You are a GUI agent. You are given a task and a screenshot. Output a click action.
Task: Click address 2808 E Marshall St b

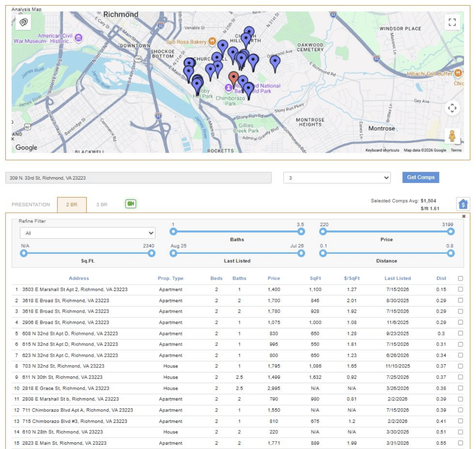[71, 399]
